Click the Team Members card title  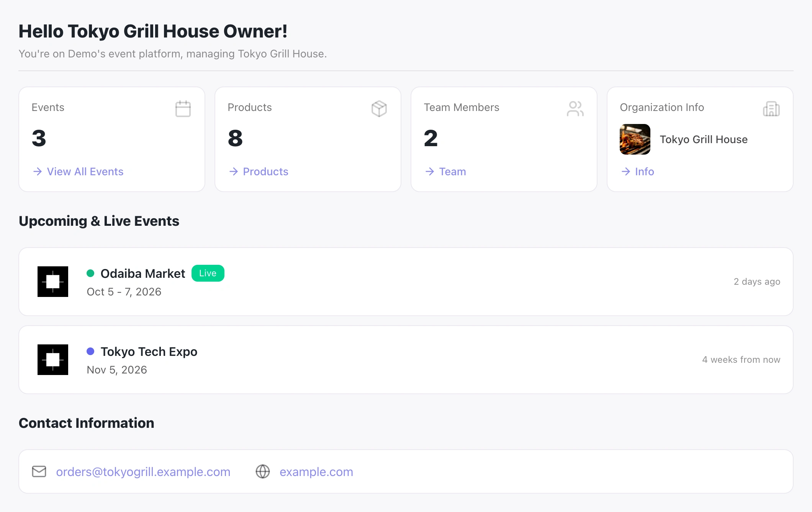pos(462,108)
